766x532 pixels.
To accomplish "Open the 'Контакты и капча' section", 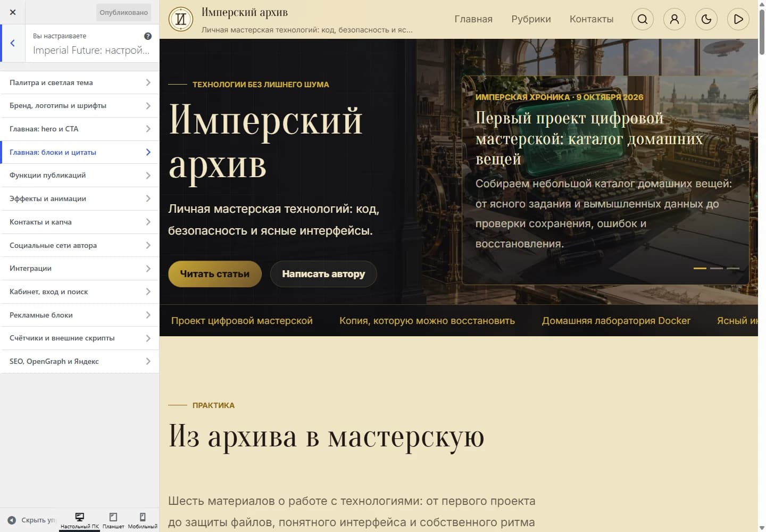I will pos(80,222).
